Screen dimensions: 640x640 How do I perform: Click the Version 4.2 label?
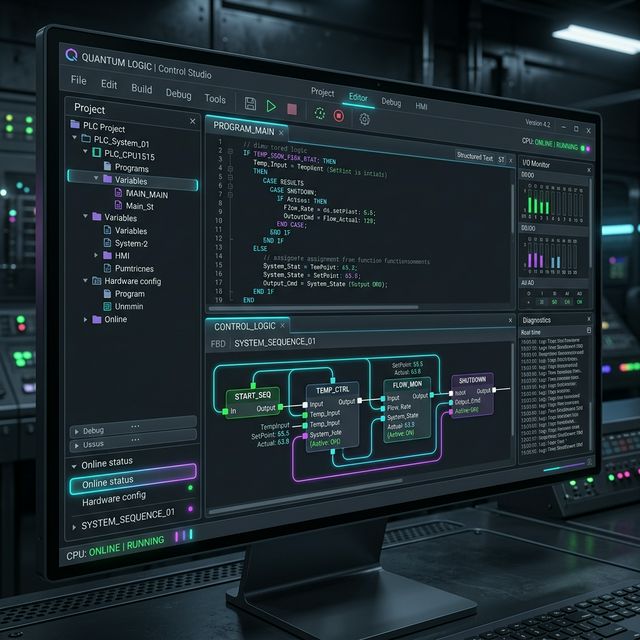coord(538,123)
